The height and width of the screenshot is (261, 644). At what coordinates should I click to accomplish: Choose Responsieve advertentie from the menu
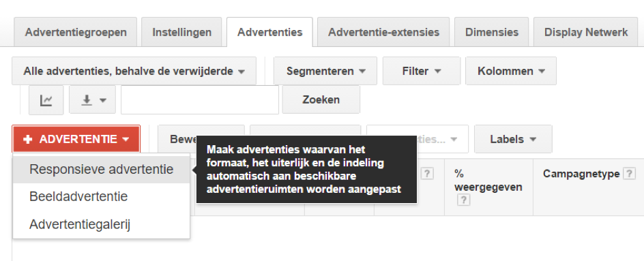102,170
